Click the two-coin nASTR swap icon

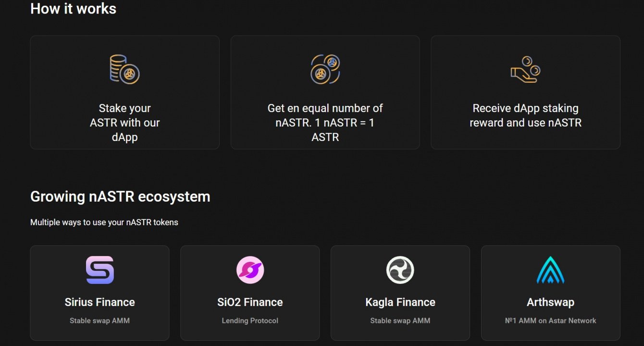(x=325, y=69)
